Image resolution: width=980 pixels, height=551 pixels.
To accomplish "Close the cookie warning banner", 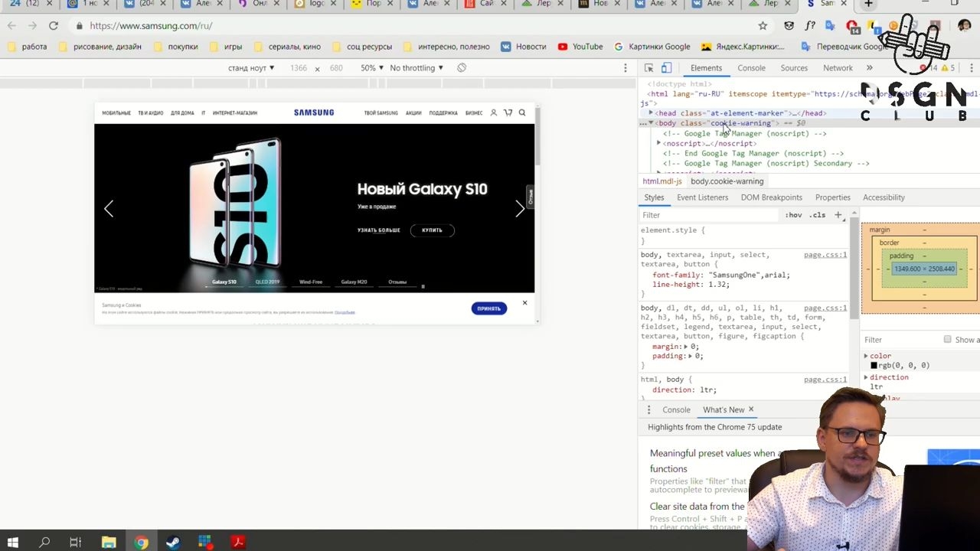I will [524, 303].
